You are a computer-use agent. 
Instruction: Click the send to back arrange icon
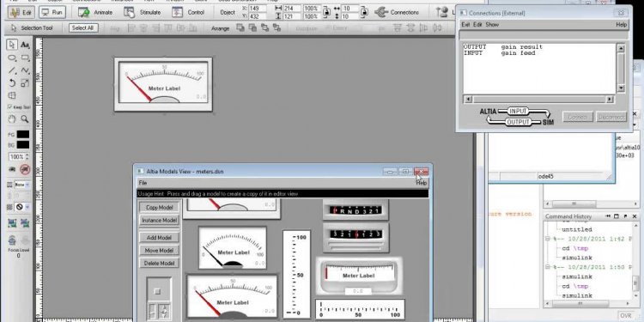pos(252,28)
